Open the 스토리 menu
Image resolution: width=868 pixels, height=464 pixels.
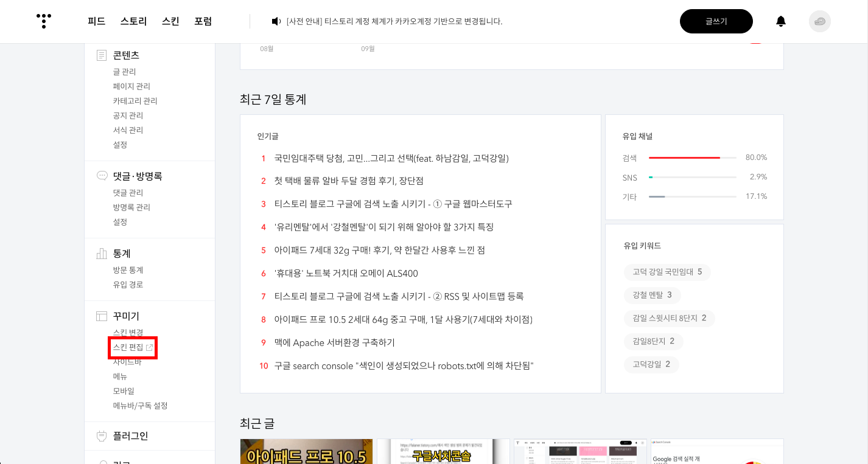(x=135, y=21)
